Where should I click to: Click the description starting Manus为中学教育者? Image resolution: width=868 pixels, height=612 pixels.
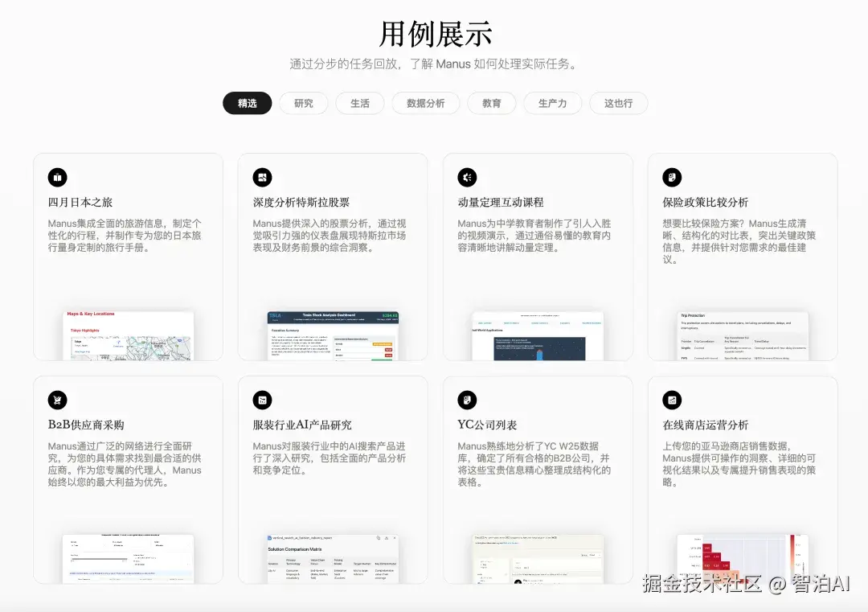(x=534, y=236)
